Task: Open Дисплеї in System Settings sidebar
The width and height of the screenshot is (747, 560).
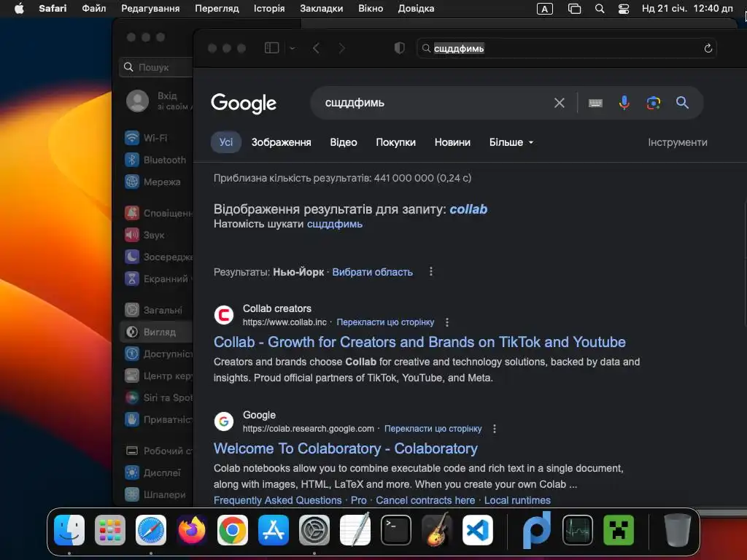Action: tap(156, 472)
